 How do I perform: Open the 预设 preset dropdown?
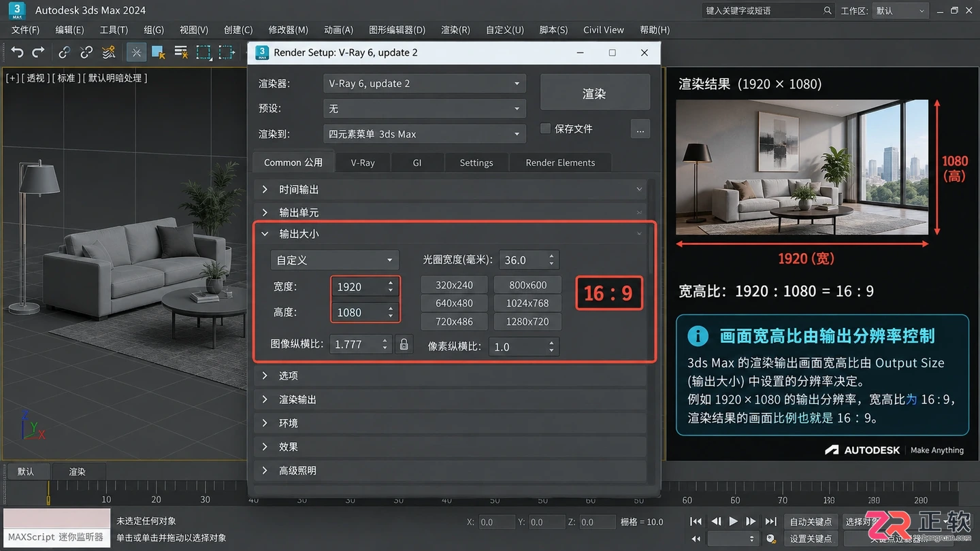[424, 109]
